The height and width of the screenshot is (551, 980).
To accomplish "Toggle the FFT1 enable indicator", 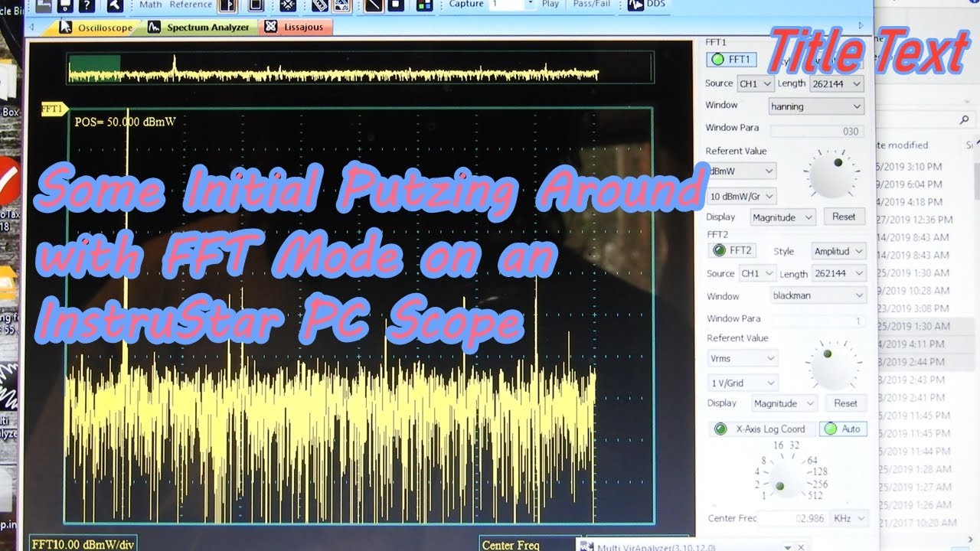I will 717,59.
